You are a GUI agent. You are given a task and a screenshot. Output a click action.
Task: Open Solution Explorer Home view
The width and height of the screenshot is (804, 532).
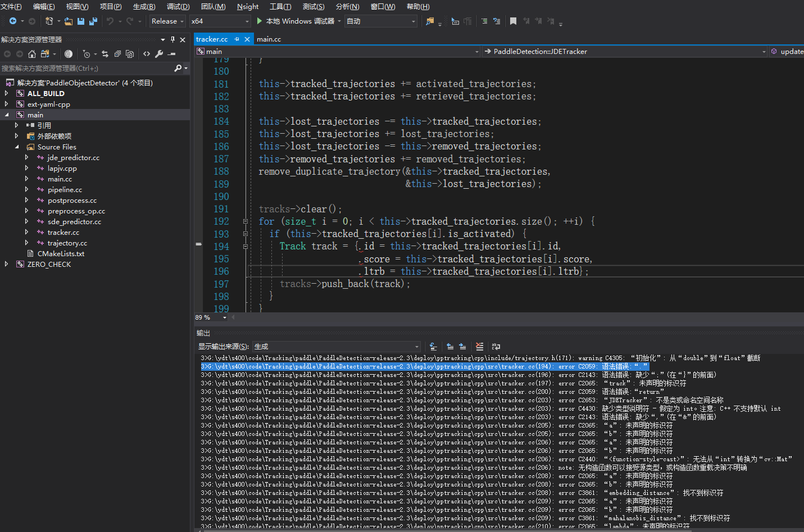point(32,54)
